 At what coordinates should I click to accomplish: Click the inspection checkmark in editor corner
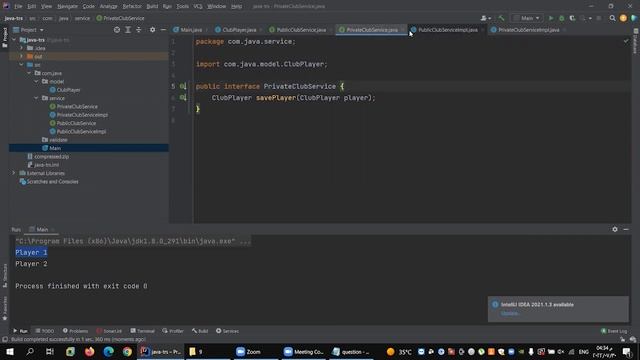coord(626,41)
